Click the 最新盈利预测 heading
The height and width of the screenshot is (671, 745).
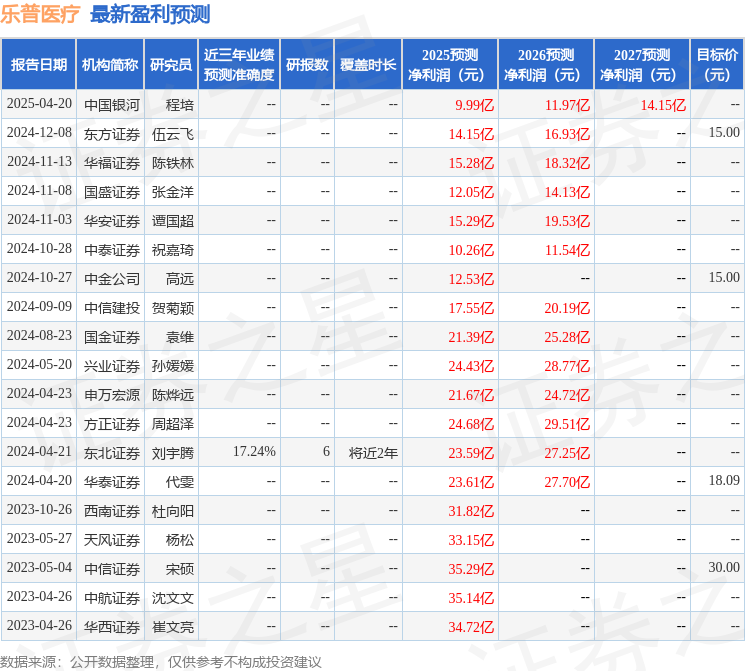tap(150, 14)
